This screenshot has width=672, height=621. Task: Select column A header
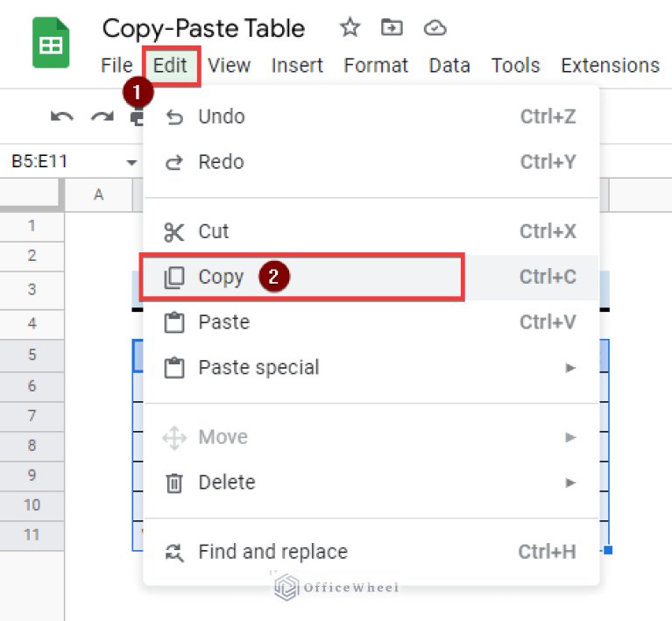coord(99,194)
